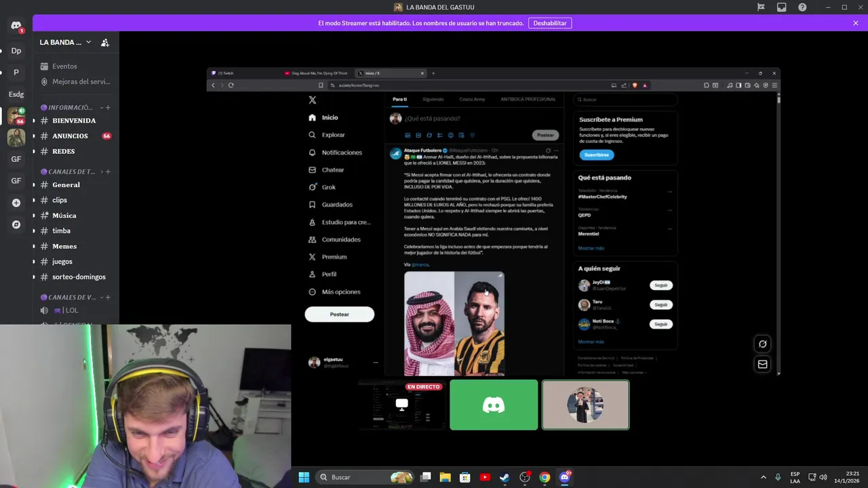The image size is (868, 488).
Task: Add a channel to the CANALES DE T... category
Action: [x=108, y=171]
